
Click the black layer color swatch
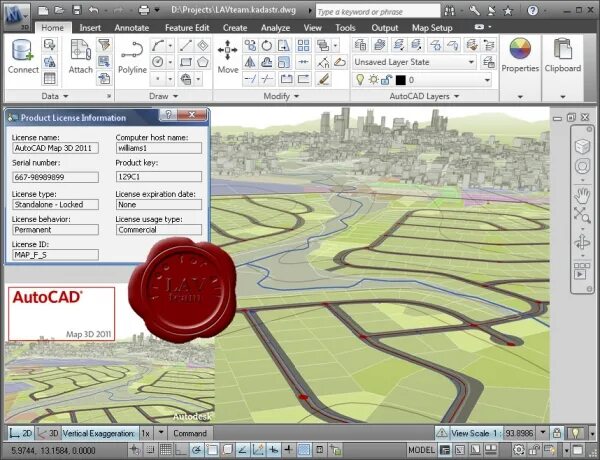400,80
